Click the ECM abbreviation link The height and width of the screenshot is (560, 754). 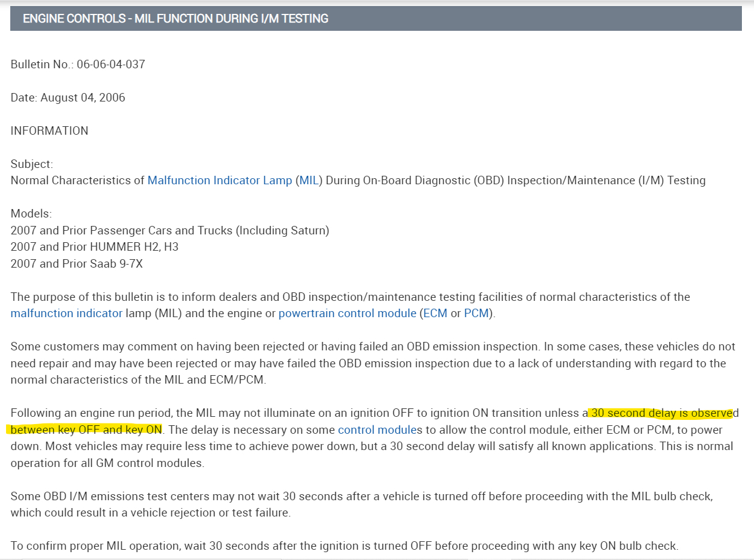[436, 314]
